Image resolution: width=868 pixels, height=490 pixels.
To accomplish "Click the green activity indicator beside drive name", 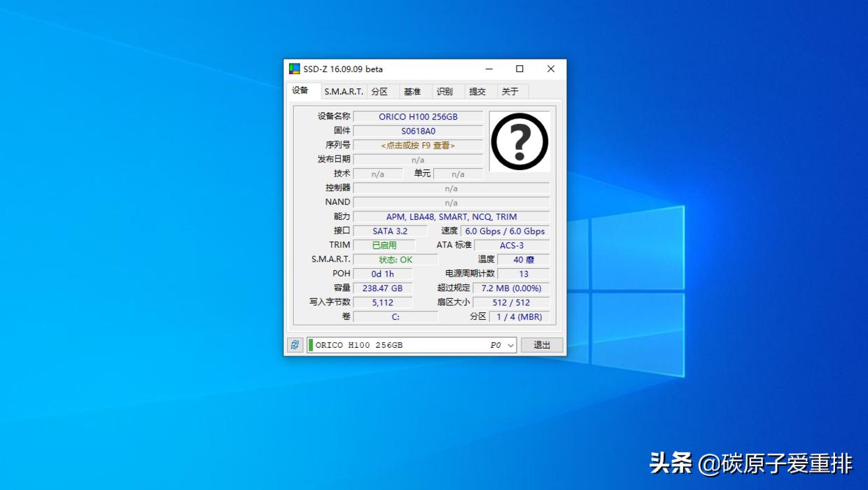I will click(x=309, y=344).
